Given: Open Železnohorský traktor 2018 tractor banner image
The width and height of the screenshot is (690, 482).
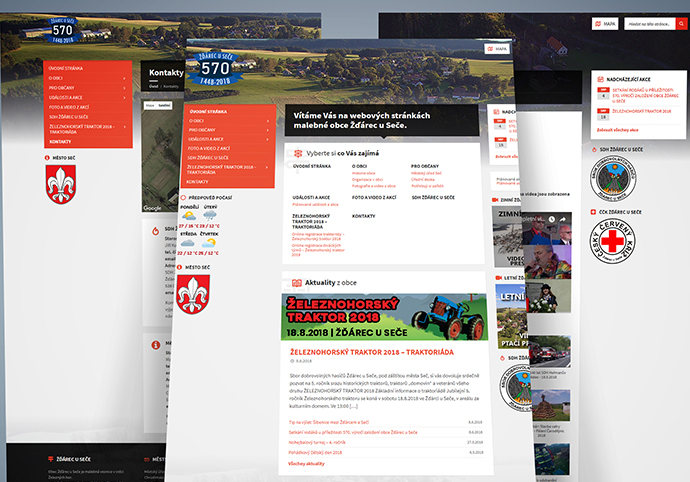Looking at the screenshot, I should pyautogui.click(x=385, y=317).
